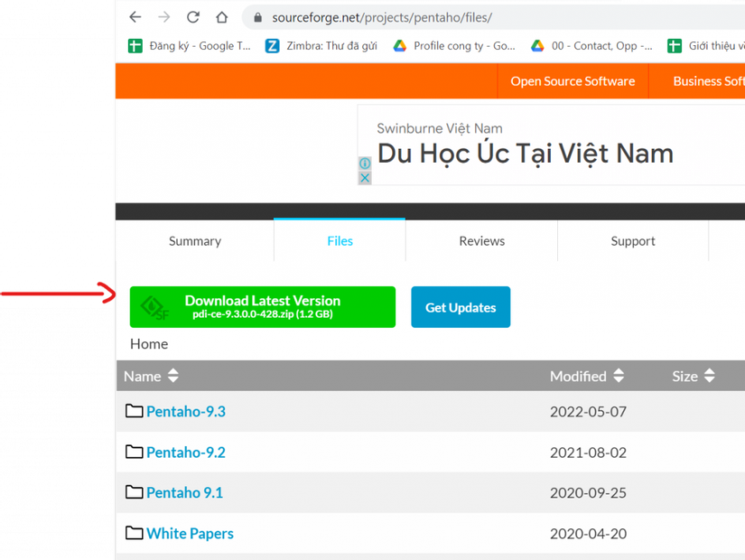Click the browser back arrow
This screenshot has height=560, width=745.
[135, 17]
